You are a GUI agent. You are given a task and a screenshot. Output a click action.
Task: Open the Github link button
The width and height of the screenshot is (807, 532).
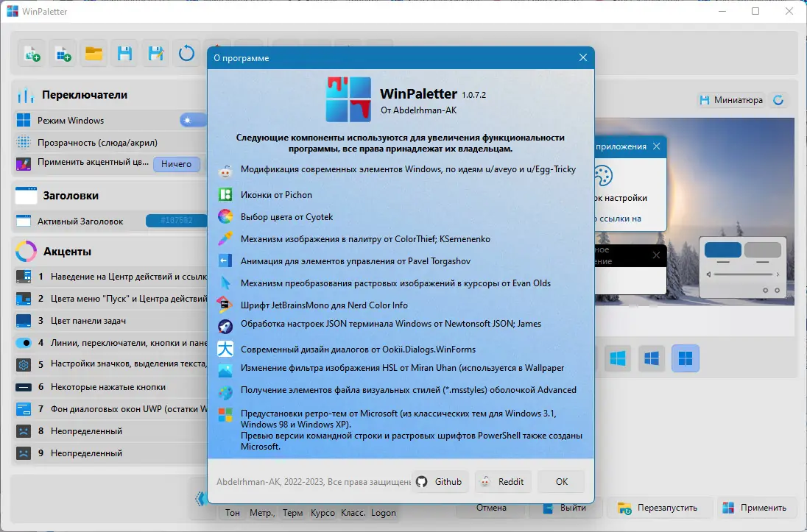[440, 481]
